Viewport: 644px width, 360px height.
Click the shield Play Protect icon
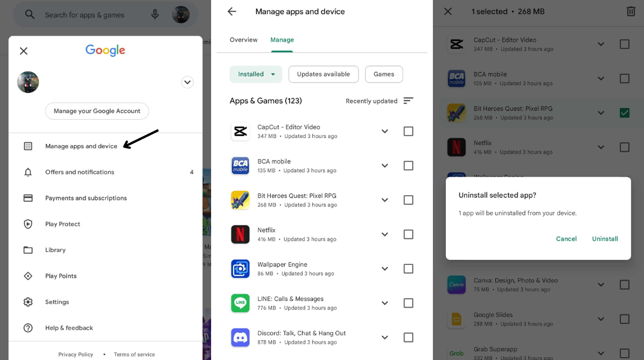pos(28,224)
